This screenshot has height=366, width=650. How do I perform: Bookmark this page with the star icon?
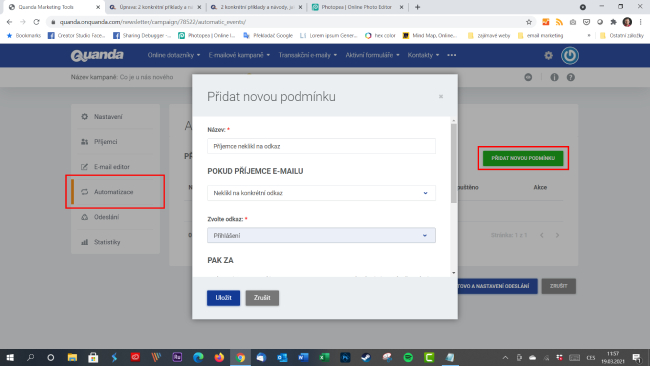point(529,22)
